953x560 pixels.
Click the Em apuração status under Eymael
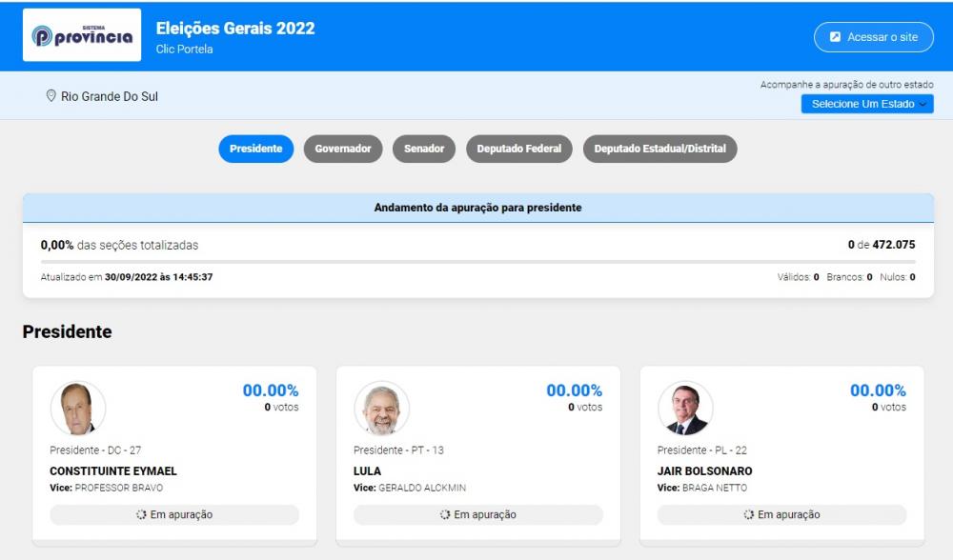point(174,514)
